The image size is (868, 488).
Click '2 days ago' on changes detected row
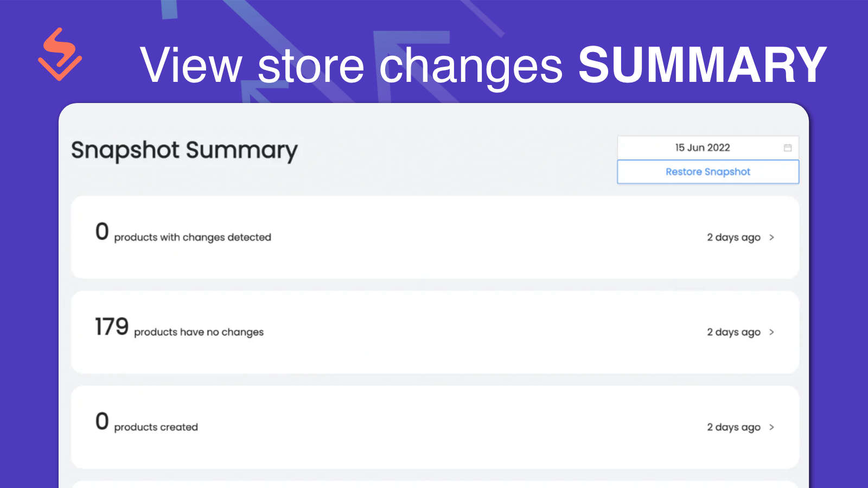pos(733,237)
